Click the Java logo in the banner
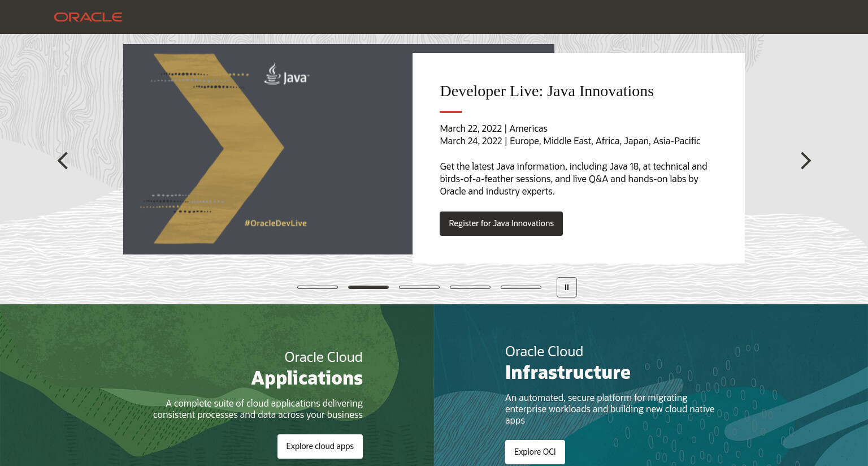 click(x=287, y=74)
